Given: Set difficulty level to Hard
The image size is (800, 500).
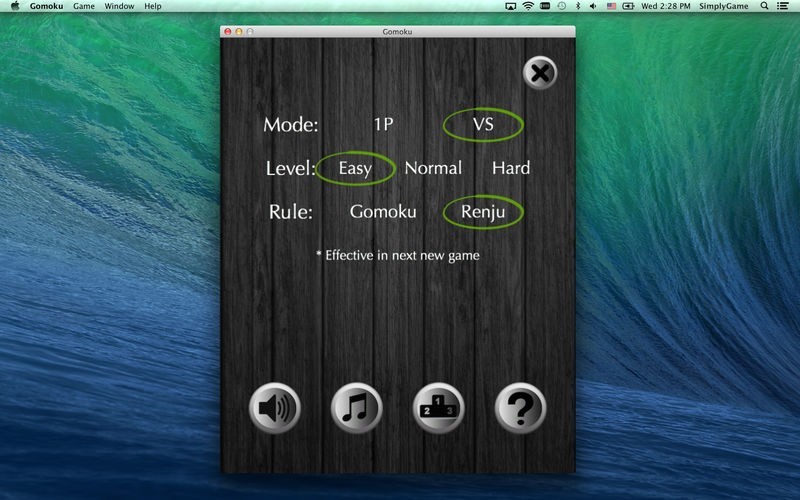Looking at the screenshot, I should point(510,168).
